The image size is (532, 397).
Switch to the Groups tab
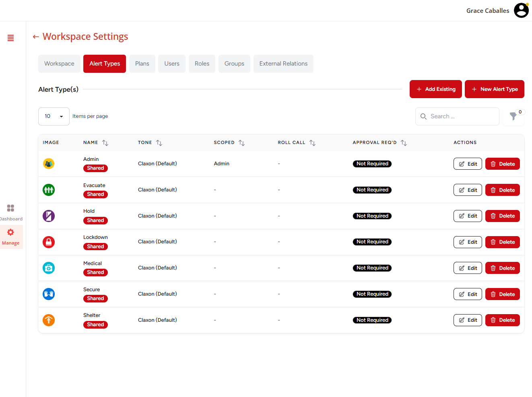click(234, 64)
